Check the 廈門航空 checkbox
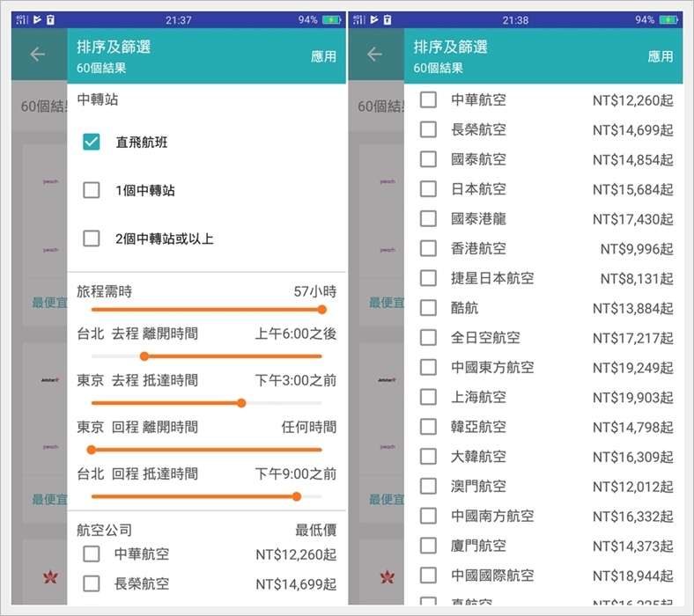Viewport: 694px width, 616px height. [x=428, y=546]
